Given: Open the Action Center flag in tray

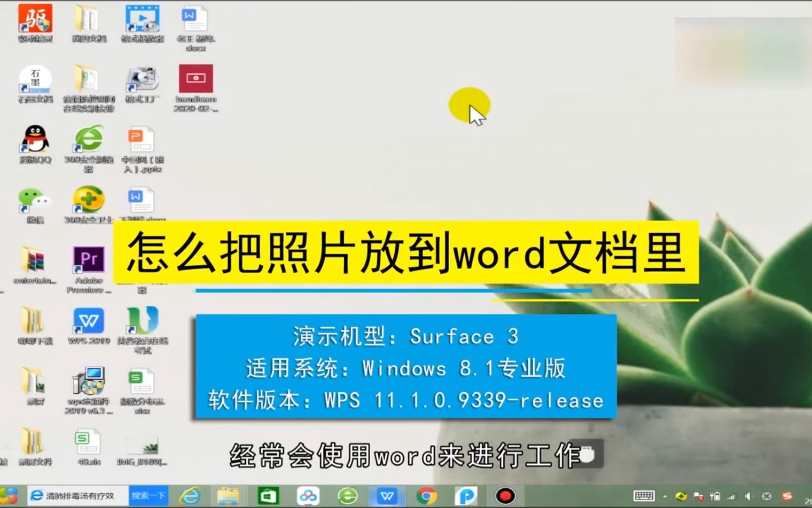Looking at the screenshot, I should coord(698,496).
